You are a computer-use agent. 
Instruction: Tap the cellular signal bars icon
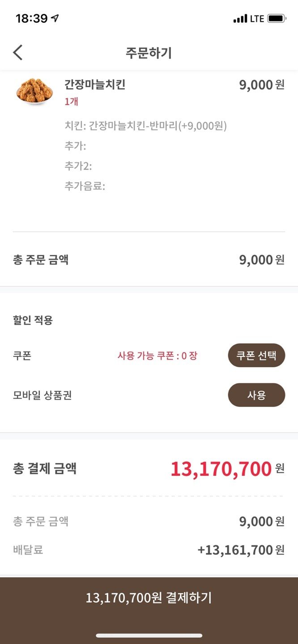pyautogui.click(x=240, y=19)
